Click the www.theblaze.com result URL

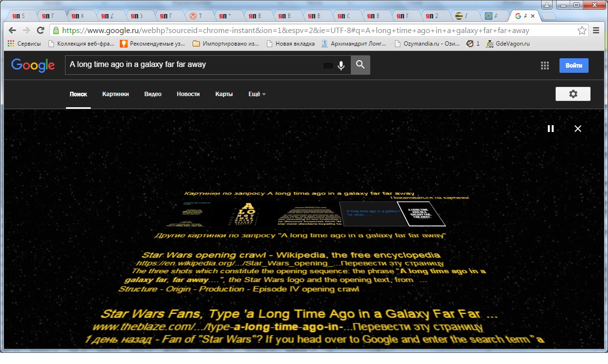[218, 328]
